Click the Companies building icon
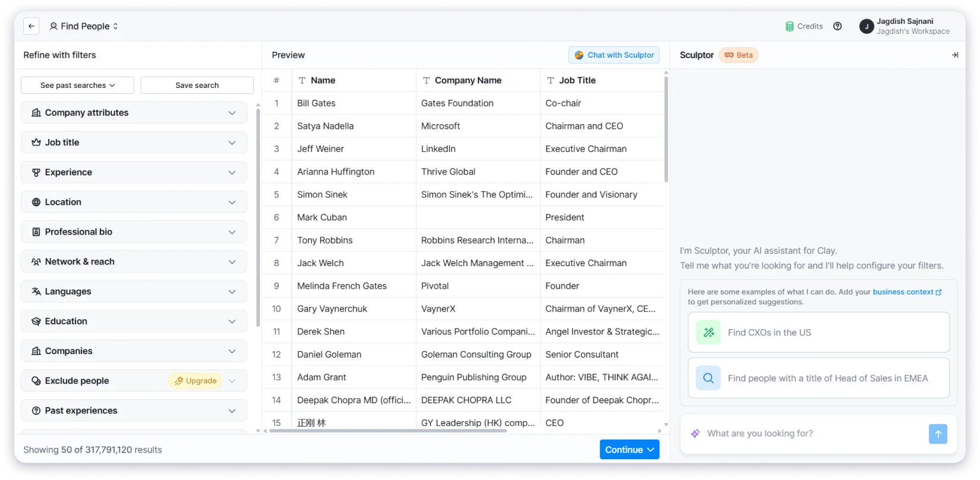The image size is (980, 480). point(36,351)
